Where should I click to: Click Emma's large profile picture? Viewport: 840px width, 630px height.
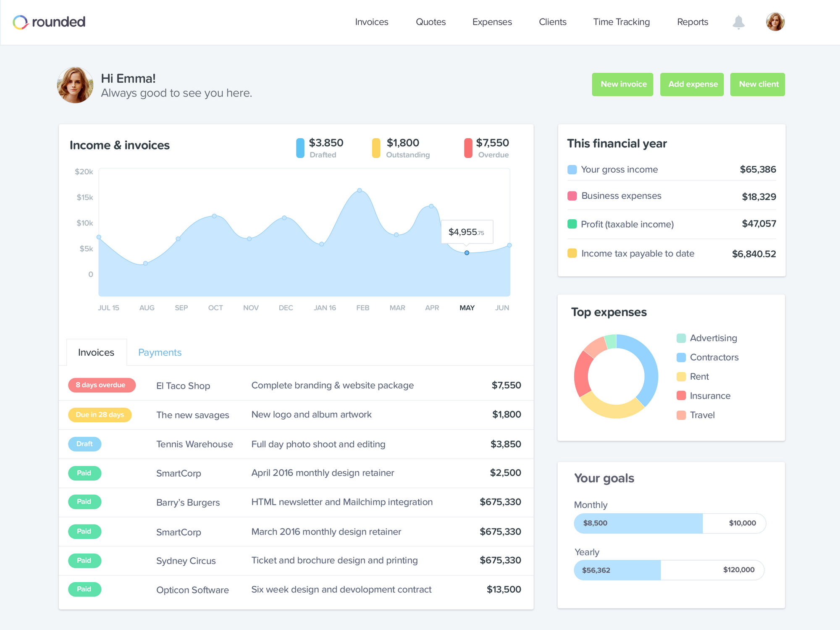click(75, 85)
